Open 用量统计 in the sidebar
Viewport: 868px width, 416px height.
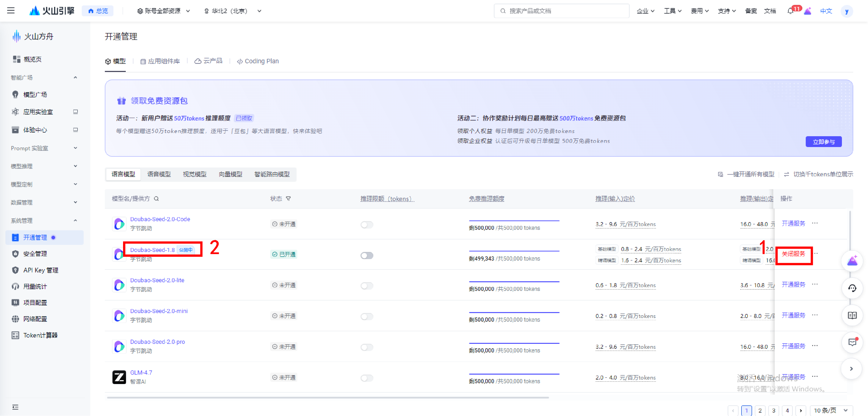(x=35, y=286)
